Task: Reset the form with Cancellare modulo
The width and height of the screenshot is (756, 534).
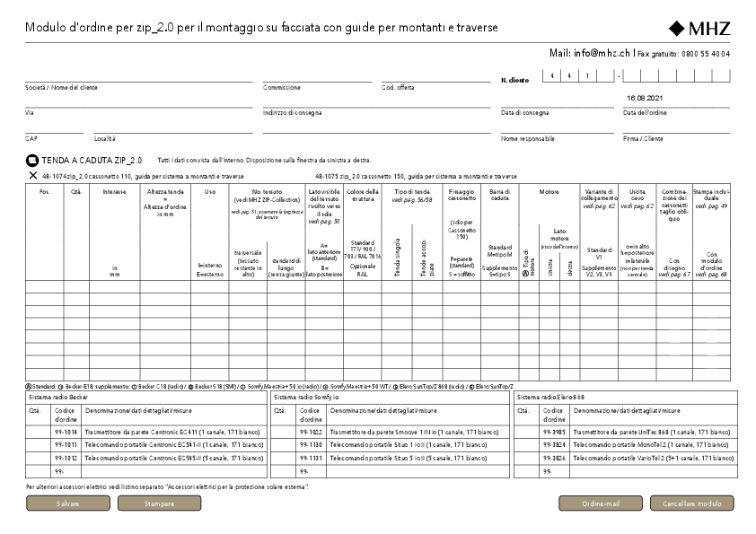Action: pyautogui.click(x=691, y=504)
